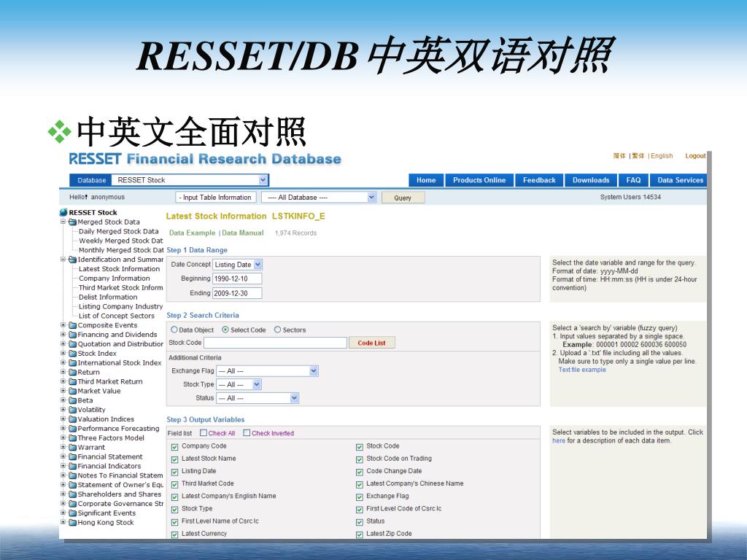Collapse the Merged Stock Data tree node
This screenshot has height=560, width=747.
(x=63, y=222)
